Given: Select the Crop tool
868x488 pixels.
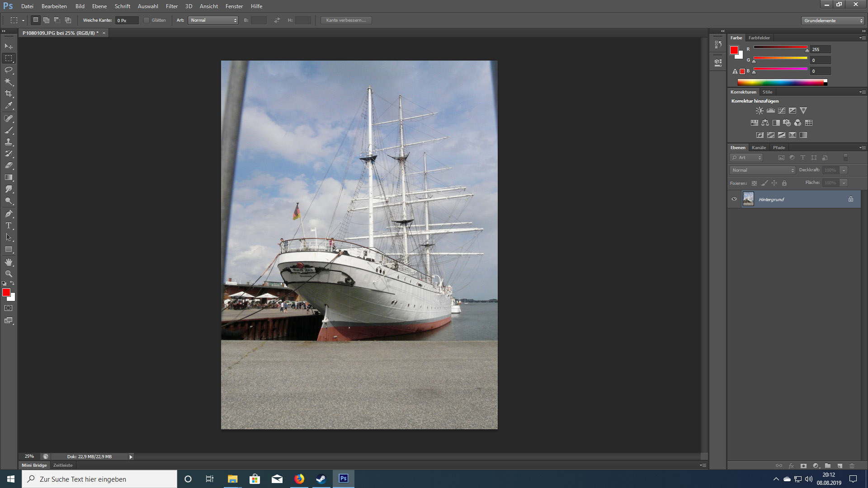Looking at the screenshot, I should (x=9, y=94).
